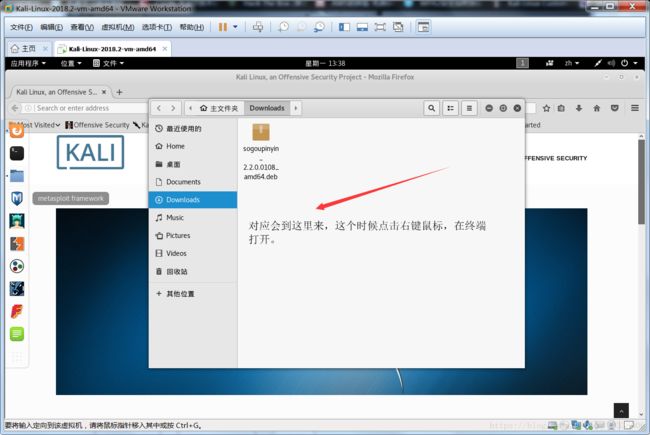
Task: Pause the virtual machine from VMware toolbar
Action: coord(223,27)
